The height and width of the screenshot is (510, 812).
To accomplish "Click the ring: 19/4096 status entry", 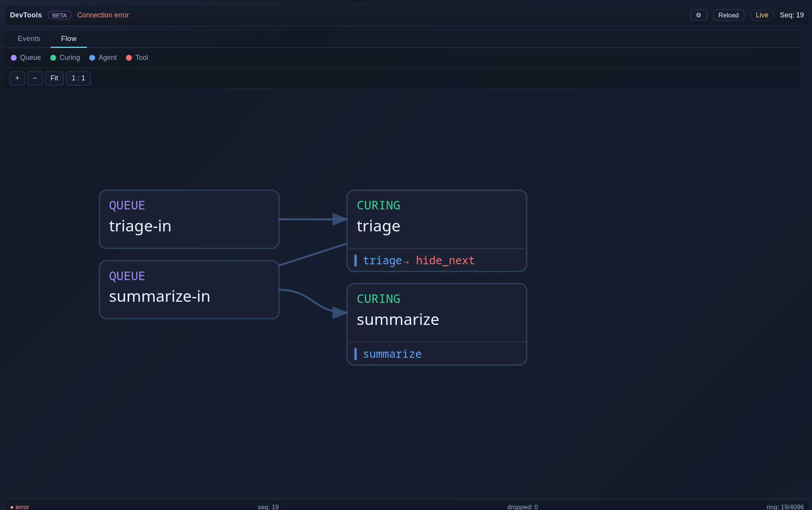I will (x=785, y=507).
